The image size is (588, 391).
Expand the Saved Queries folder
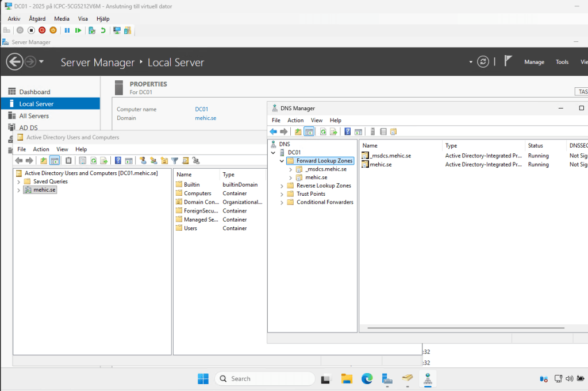point(19,181)
